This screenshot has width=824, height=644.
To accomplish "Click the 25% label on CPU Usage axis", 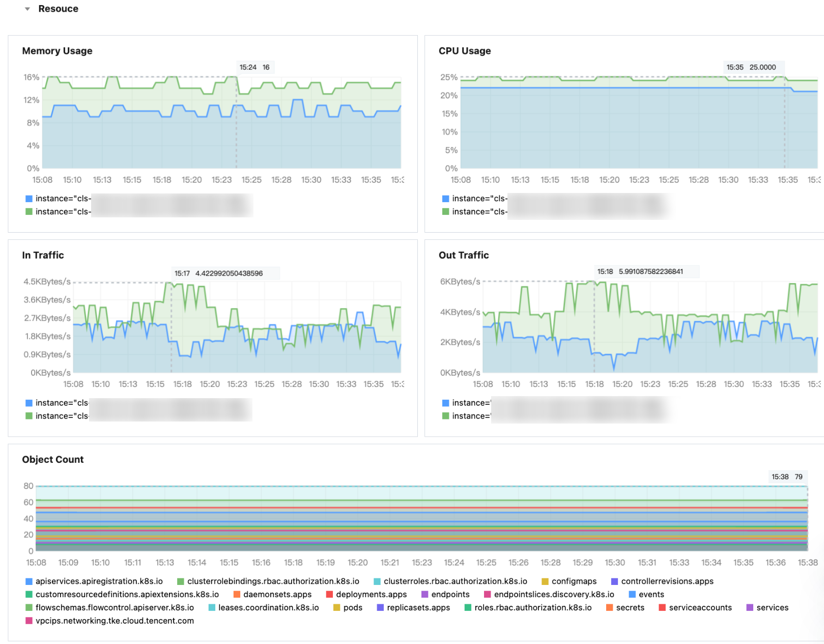I will [449, 77].
